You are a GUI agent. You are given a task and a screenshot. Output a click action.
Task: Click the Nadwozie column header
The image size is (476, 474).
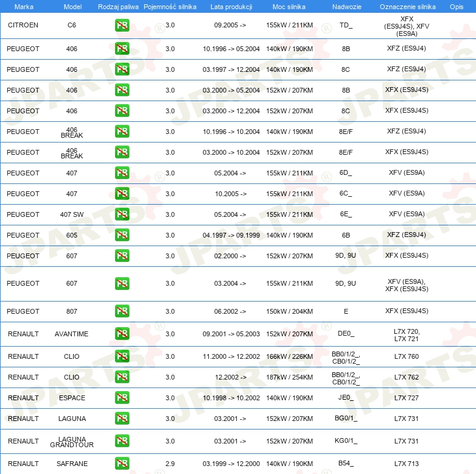[x=347, y=7]
